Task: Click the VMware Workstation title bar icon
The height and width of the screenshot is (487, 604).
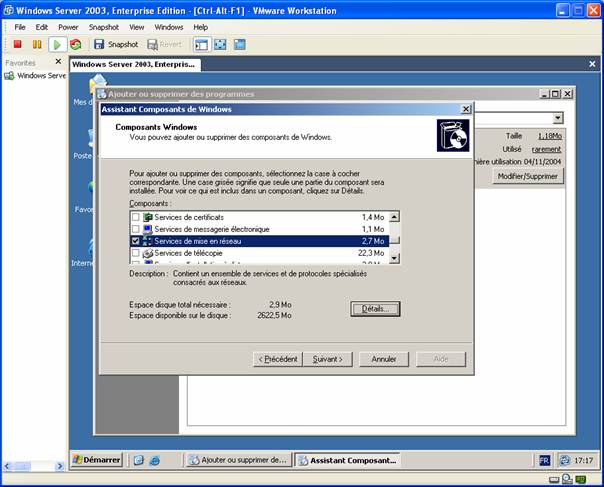Action: (8, 10)
